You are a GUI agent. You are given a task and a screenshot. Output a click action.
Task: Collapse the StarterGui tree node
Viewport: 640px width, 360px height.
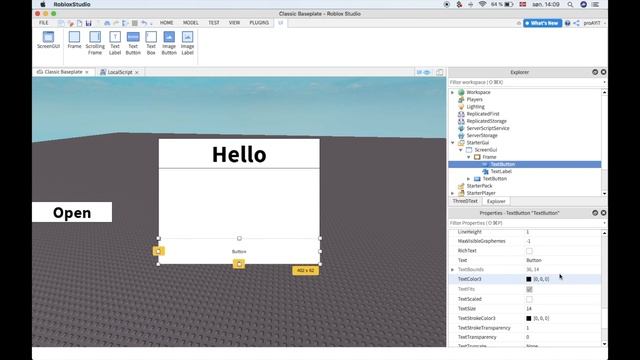(x=452, y=142)
